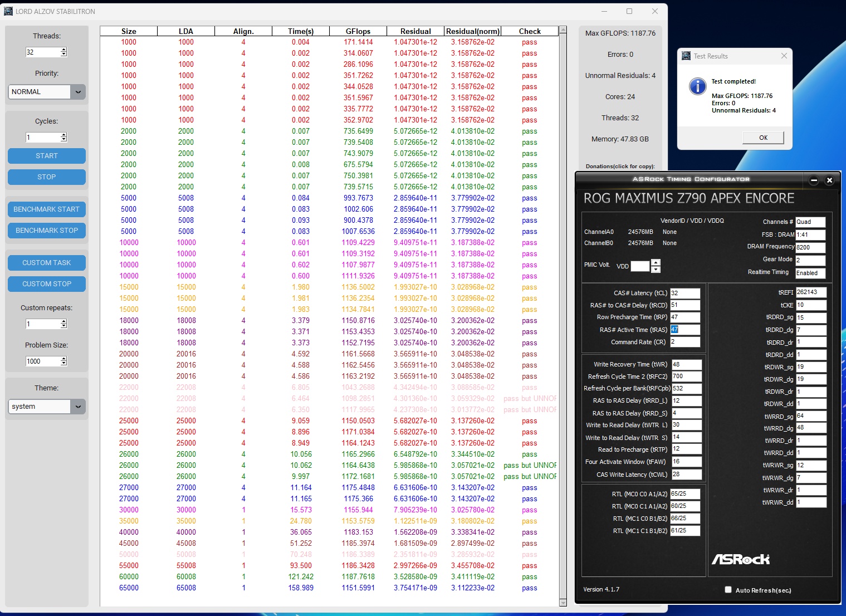Click the tREFI value field
This screenshot has width=846, height=616.
click(811, 292)
